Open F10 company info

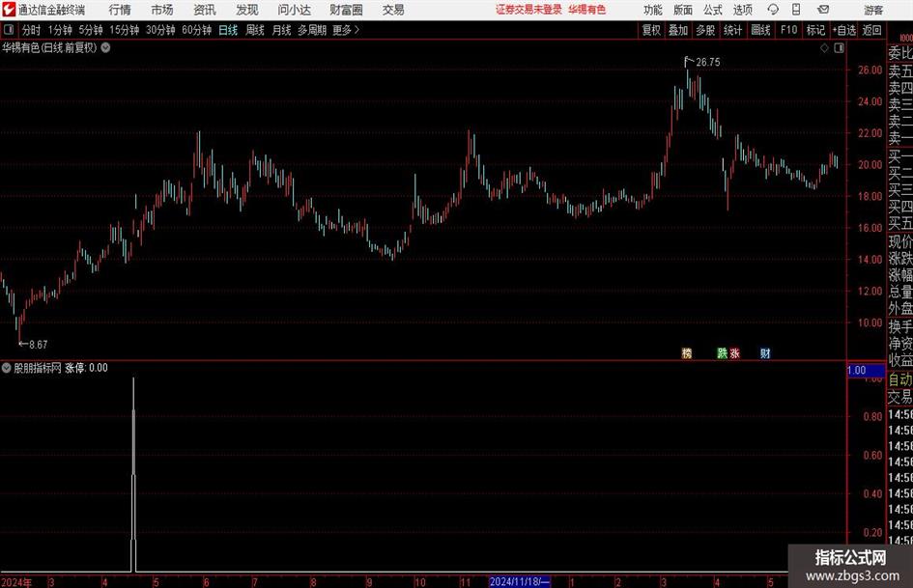(788, 30)
